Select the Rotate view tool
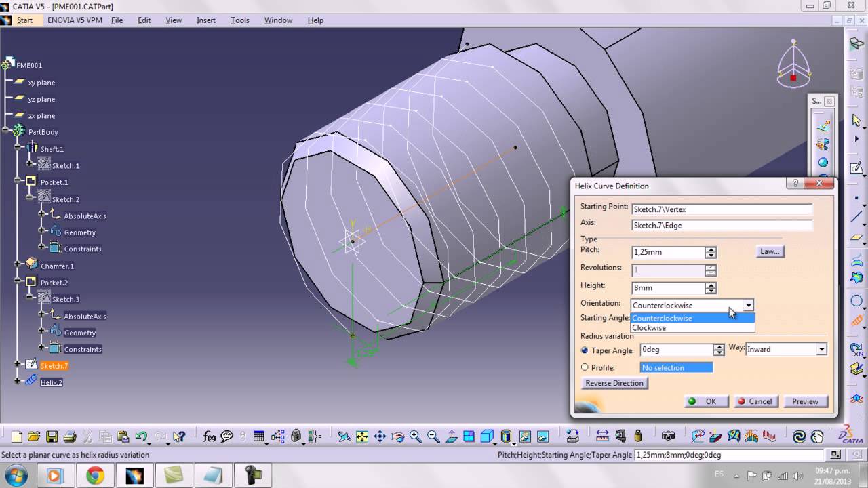Image resolution: width=868 pixels, height=488 pixels. pos(398,436)
